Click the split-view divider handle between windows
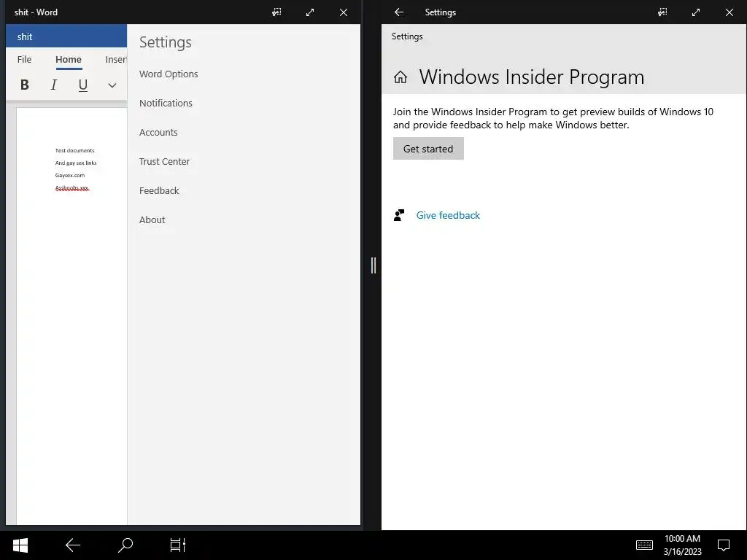Image resolution: width=747 pixels, height=560 pixels. tap(373, 265)
